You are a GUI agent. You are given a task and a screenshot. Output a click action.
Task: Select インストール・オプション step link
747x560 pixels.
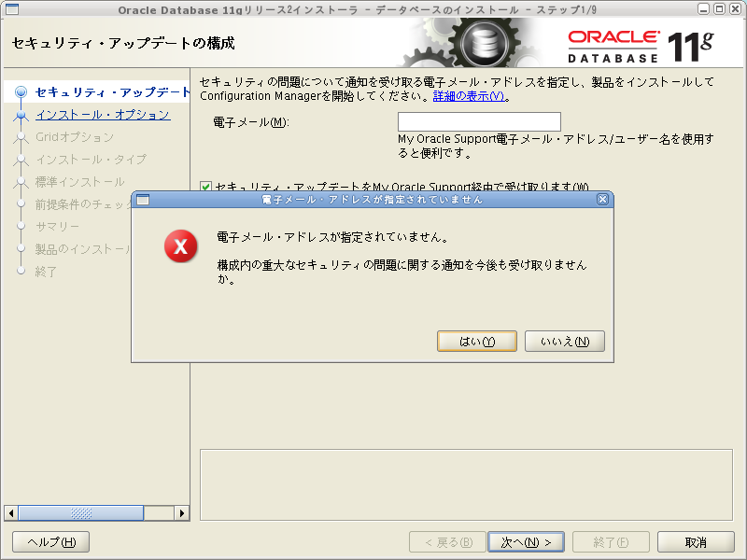[103, 114]
